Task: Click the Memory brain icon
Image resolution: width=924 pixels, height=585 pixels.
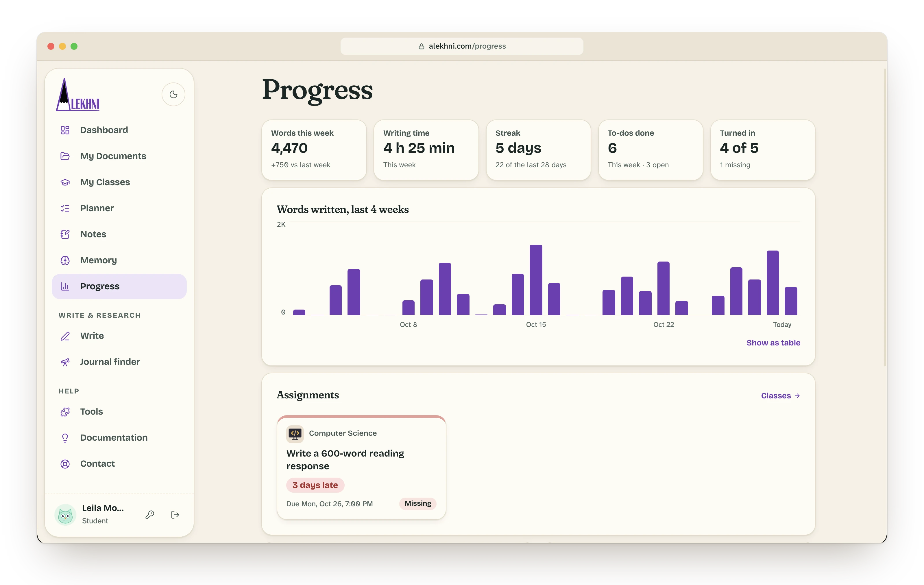Action: click(x=65, y=260)
